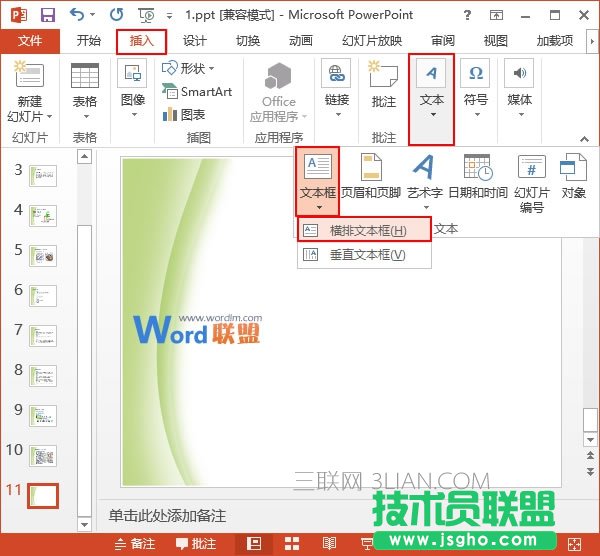
Task: Select slide 11 thumbnail
Action: point(43,496)
